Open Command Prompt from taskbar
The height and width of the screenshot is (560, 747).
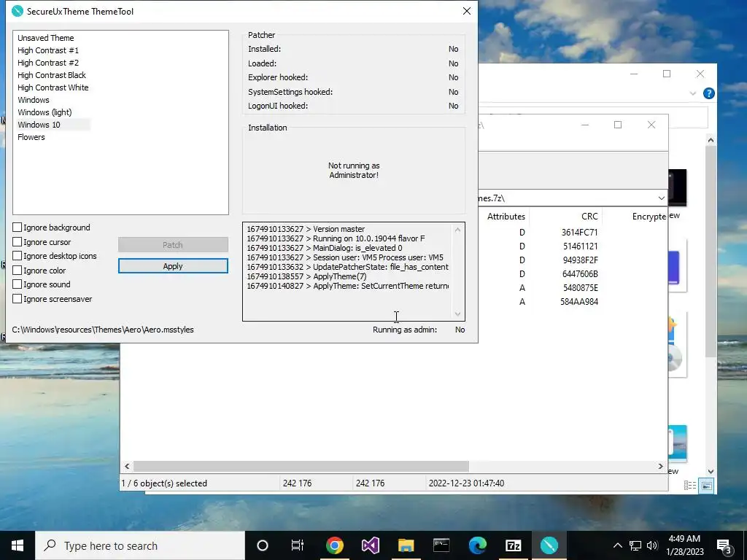(441, 545)
